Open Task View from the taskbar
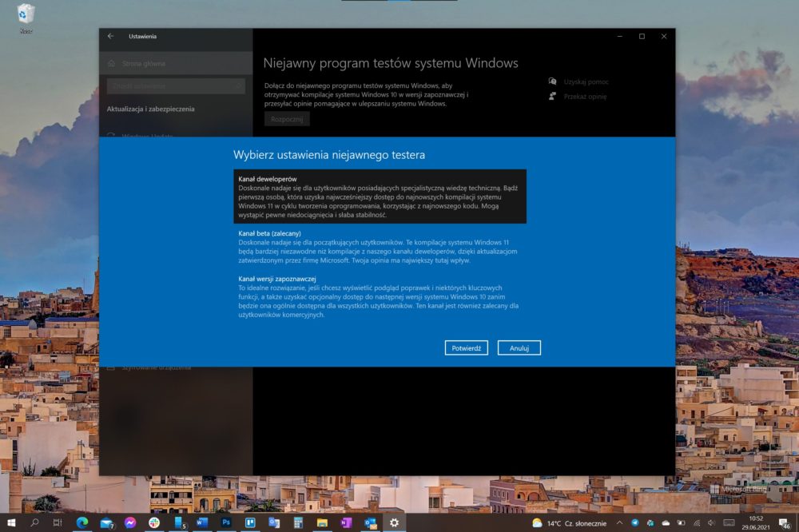This screenshot has width=799, height=532. [x=58, y=522]
